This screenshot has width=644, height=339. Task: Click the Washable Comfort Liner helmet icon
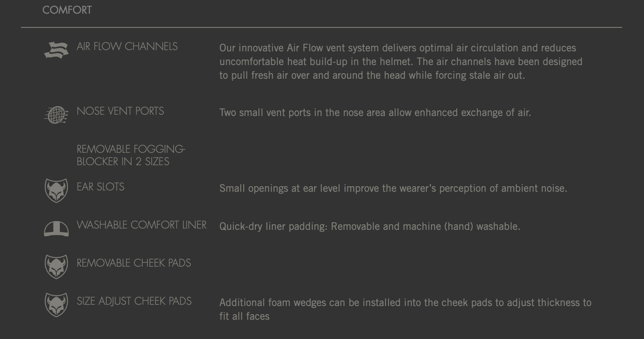pyautogui.click(x=56, y=229)
